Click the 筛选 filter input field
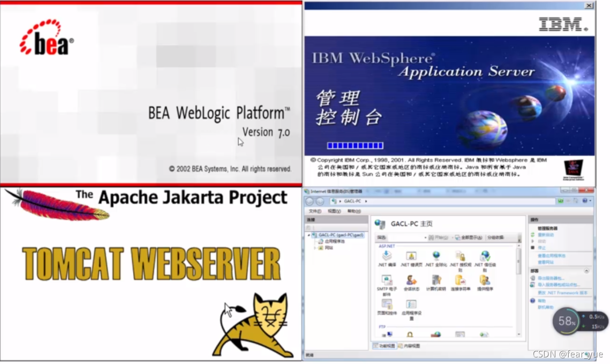The image size is (610, 364). coord(405,237)
